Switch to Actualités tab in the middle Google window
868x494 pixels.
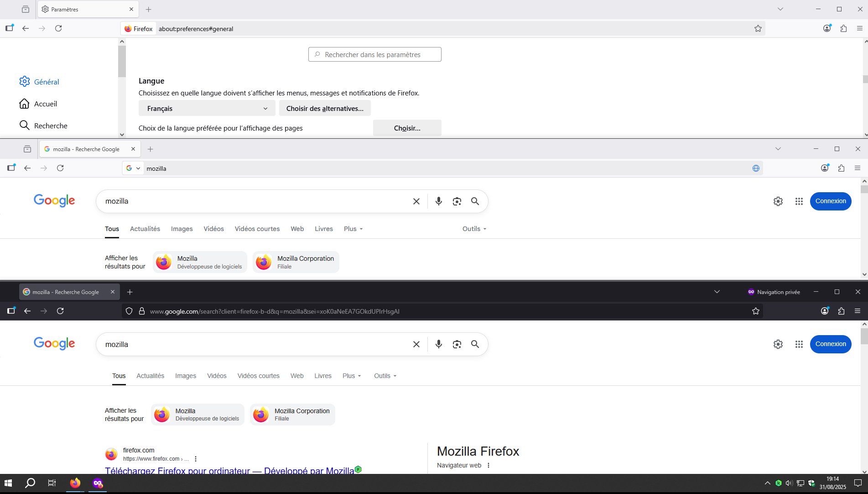[145, 229]
